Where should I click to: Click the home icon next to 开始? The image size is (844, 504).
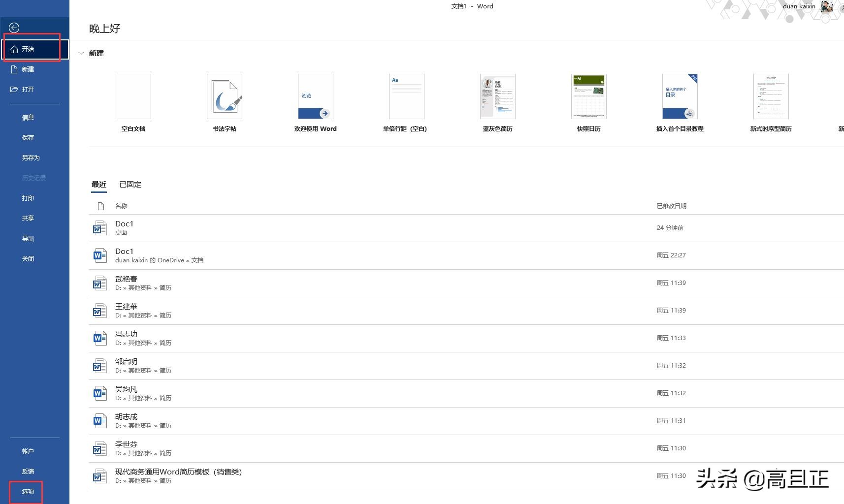click(x=14, y=49)
